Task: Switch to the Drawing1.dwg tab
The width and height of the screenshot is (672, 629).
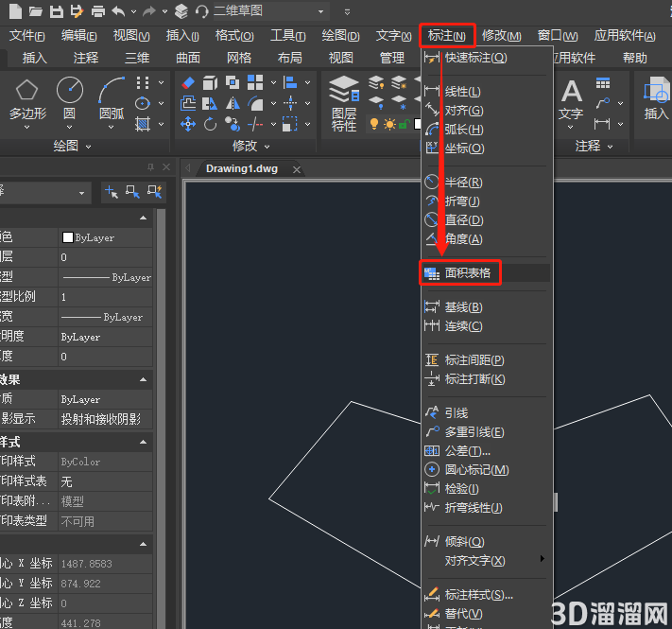Action: (x=242, y=169)
